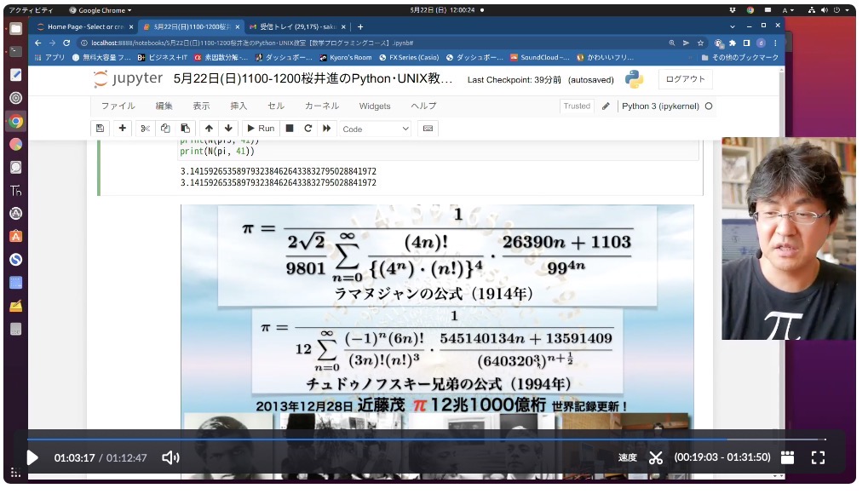
Task: Move selected cell down arrow
Action: click(x=228, y=129)
